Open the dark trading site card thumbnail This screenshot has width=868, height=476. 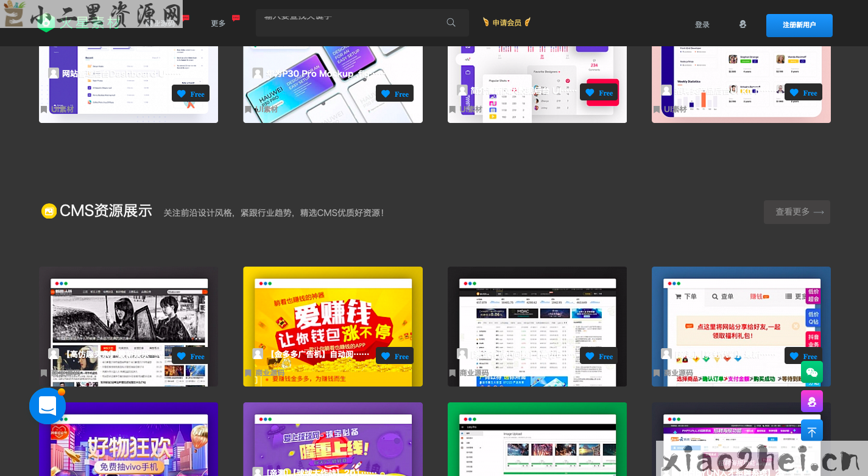(537, 326)
